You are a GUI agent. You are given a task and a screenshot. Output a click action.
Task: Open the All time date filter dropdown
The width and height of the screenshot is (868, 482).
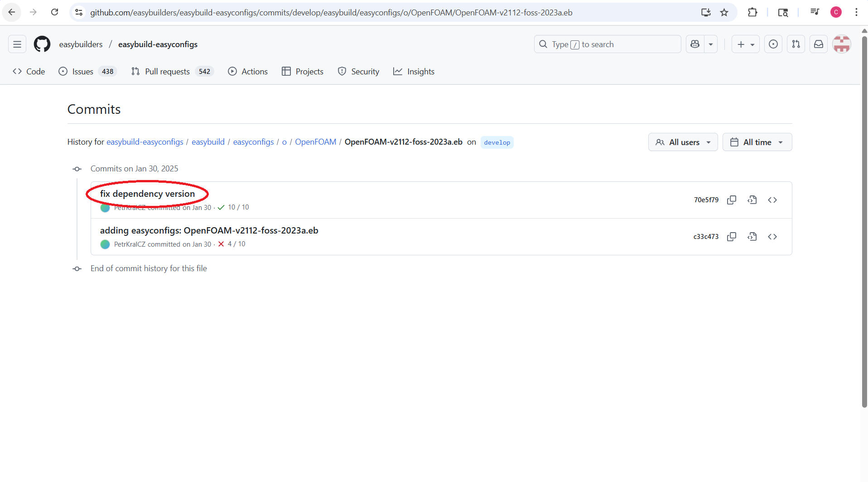(757, 142)
